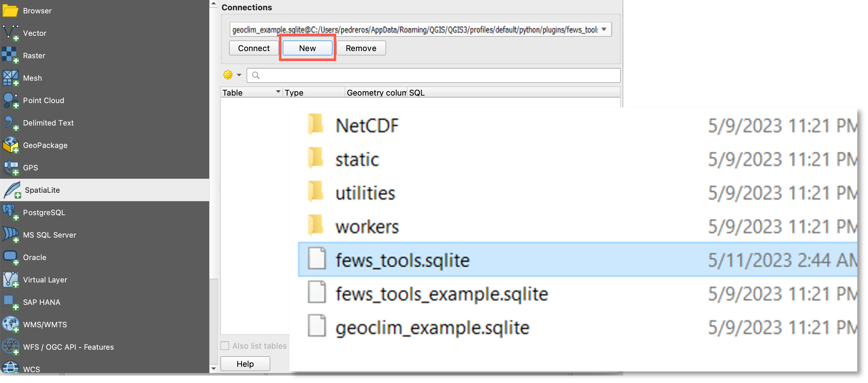Screen dimensions: 868x383
Task: Toggle sort on the Table column header
Action: (251, 92)
